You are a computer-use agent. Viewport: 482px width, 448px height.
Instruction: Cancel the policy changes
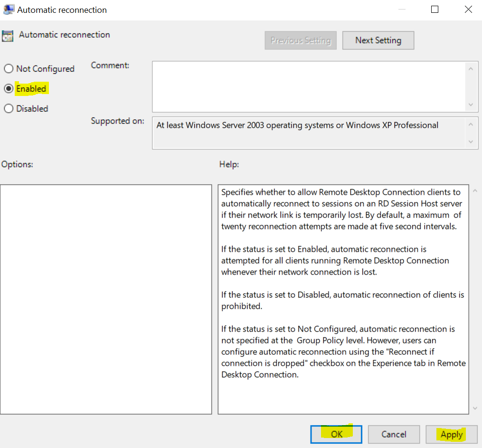tap(394, 434)
